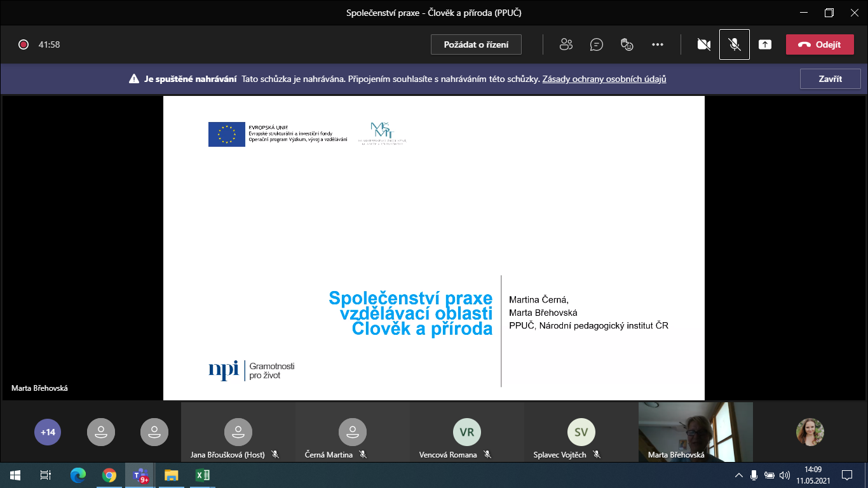Turn on the camera
Screen dimensions: 868x488
pyautogui.click(x=703, y=44)
